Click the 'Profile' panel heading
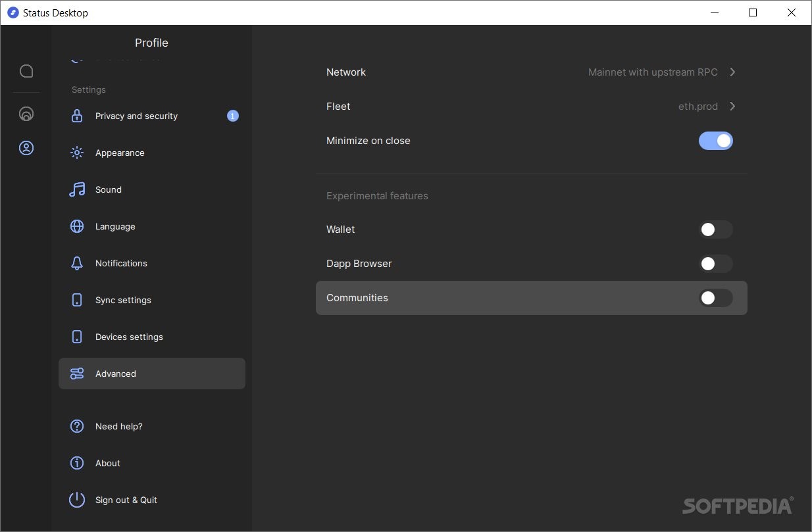 (x=151, y=43)
